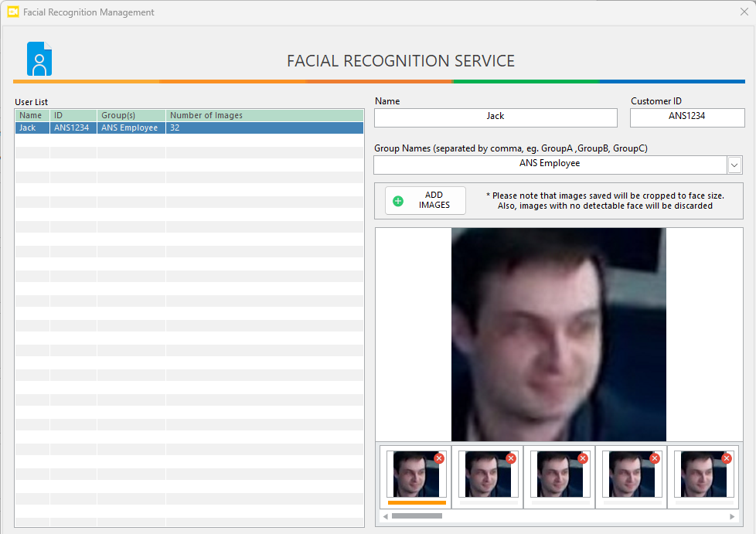
Task: Delete the fifth thumbnail using the red X
Action: pos(727,458)
